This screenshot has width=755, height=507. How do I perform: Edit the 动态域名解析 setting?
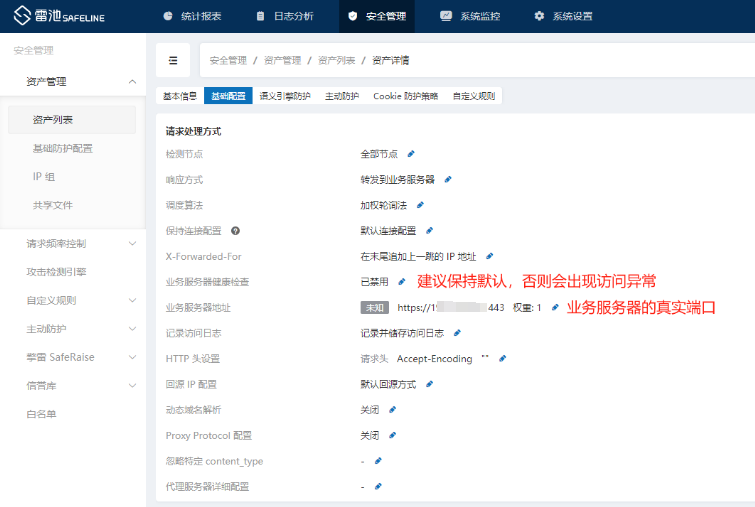pos(392,410)
